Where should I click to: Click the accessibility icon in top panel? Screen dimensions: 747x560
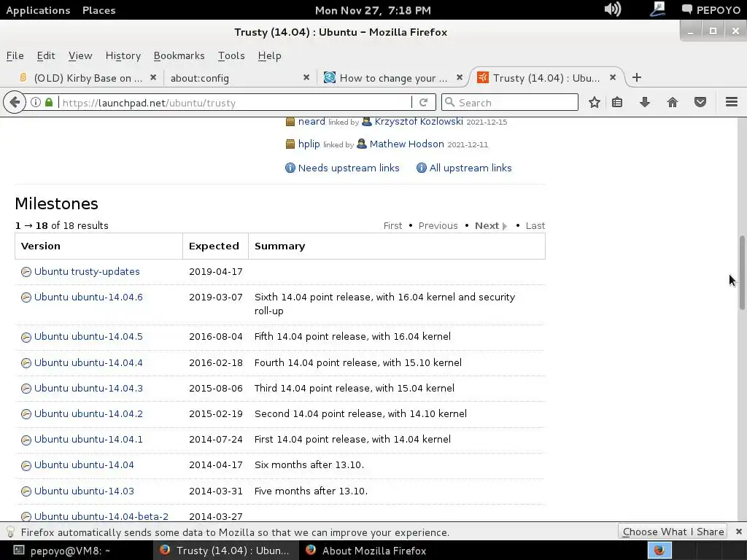click(658, 9)
